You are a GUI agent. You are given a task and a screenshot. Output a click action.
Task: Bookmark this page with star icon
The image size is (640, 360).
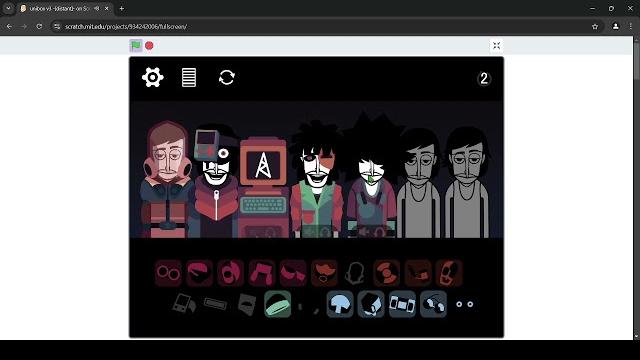pyautogui.click(x=595, y=27)
